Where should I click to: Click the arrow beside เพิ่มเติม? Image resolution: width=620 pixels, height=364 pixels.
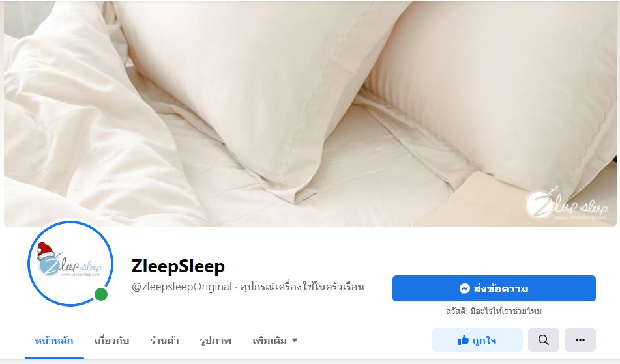pyautogui.click(x=295, y=341)
